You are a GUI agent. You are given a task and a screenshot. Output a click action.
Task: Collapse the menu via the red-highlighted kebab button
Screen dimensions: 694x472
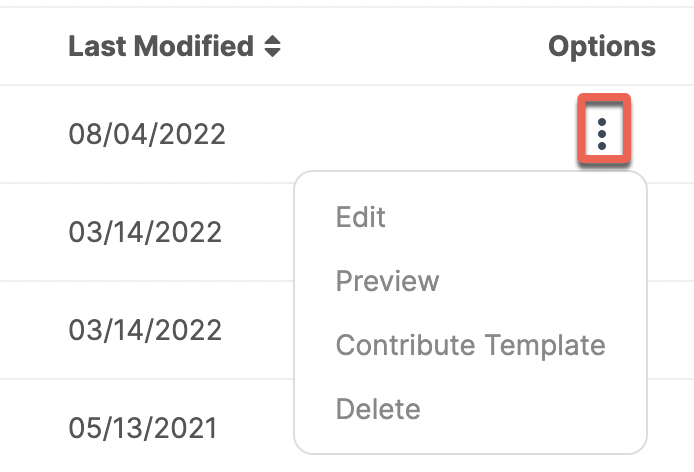coord(604,128)
